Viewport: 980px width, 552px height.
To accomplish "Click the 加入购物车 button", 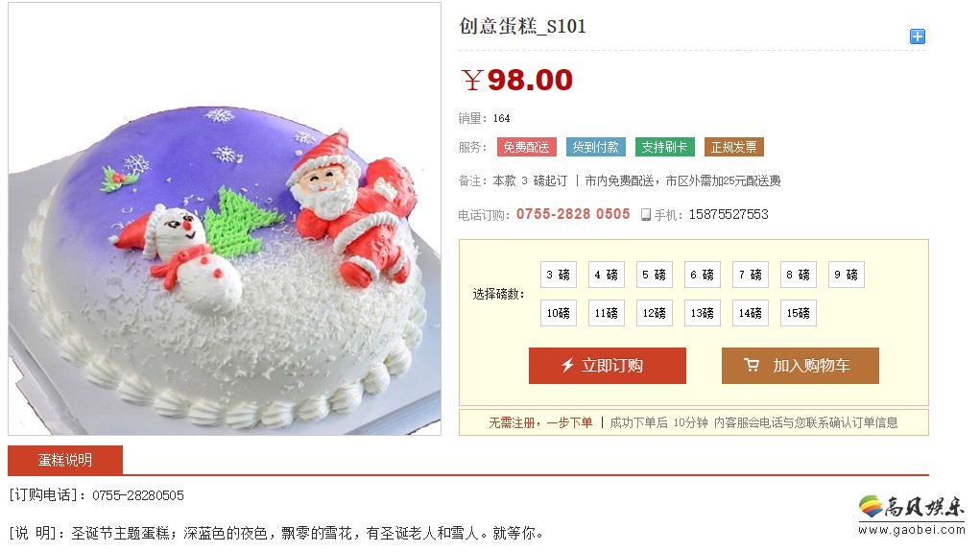I will click(x=800, y=366).
